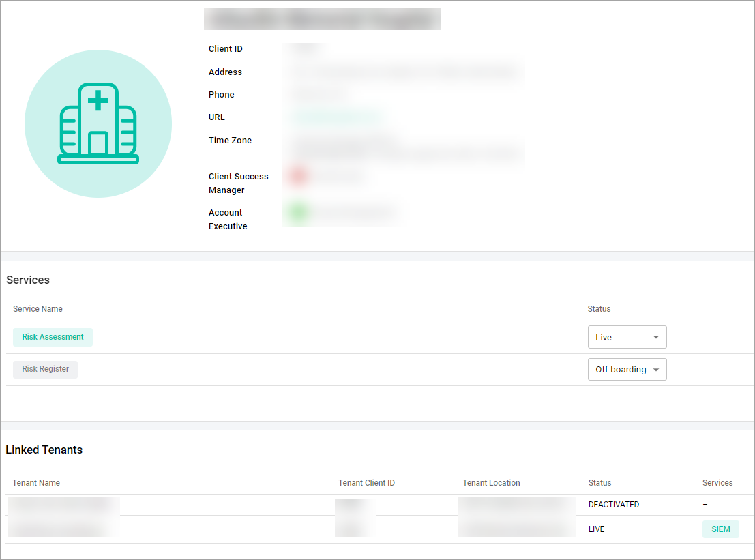Open the Account Executive avatar
The image size is (755, 560).
tap(297, 212)
